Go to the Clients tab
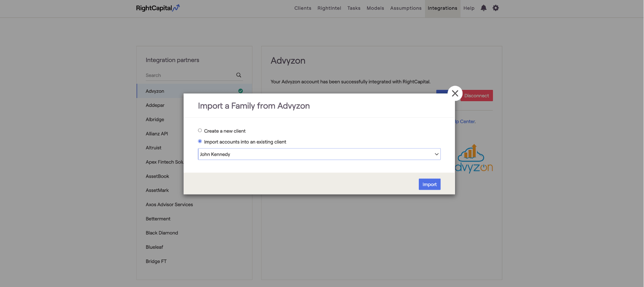This screenshot has width=644, height=287. tap(303, 8)
